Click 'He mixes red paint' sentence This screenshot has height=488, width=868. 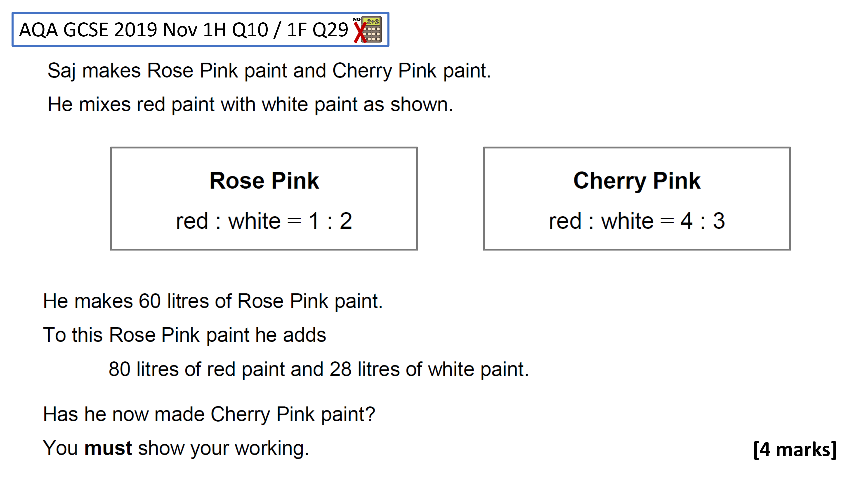click(250, 105)
